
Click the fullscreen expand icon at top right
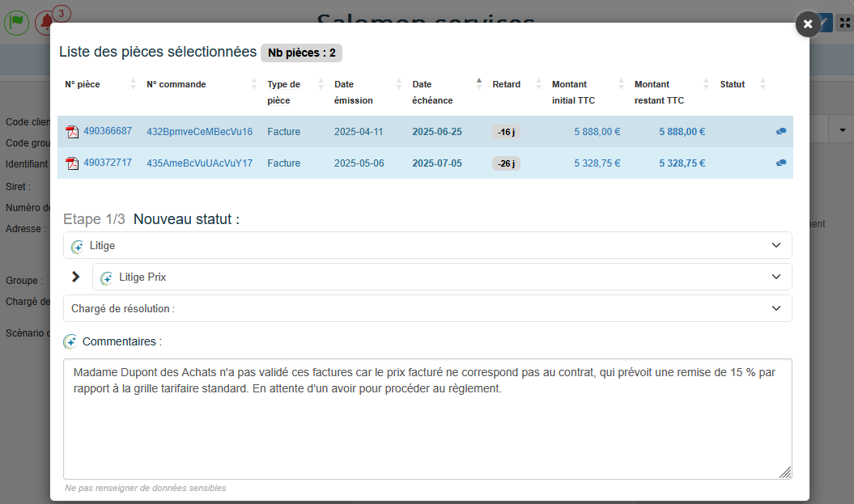(x=845, y=23)
